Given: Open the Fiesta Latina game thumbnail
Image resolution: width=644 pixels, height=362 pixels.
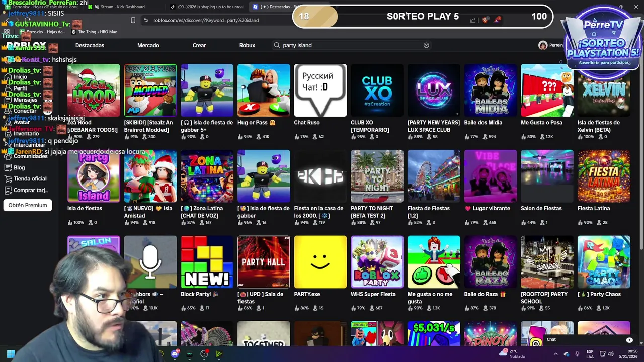Looking at the screenshot, I should (604, 176).
